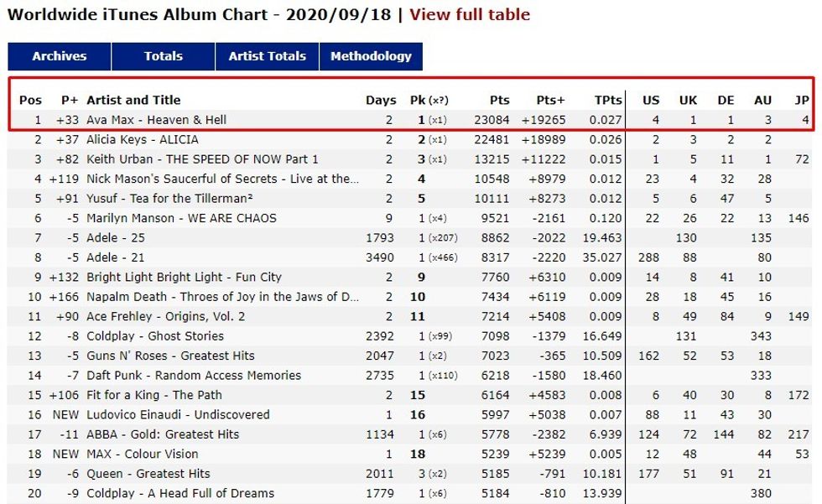Click the Artist and Title header

coord(133,100)
